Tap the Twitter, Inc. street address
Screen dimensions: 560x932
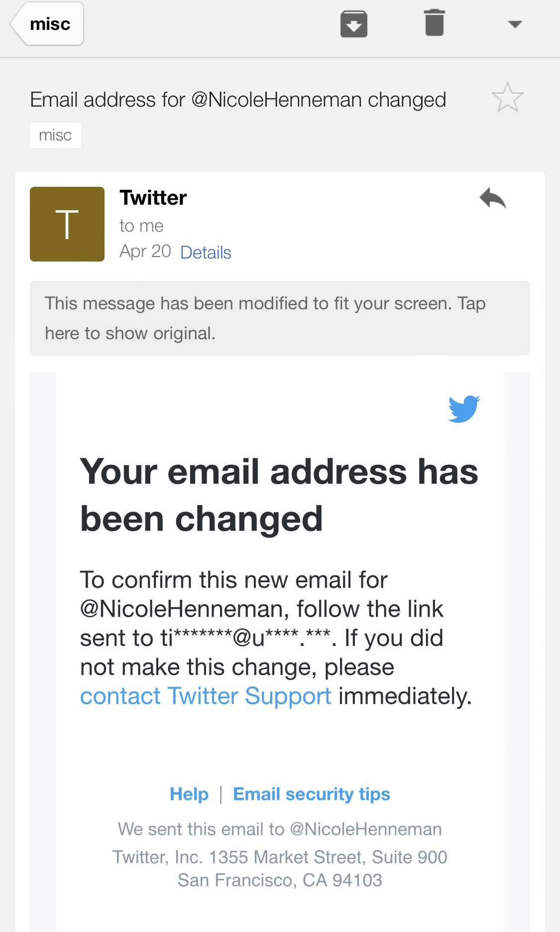[x=280, y=857]
